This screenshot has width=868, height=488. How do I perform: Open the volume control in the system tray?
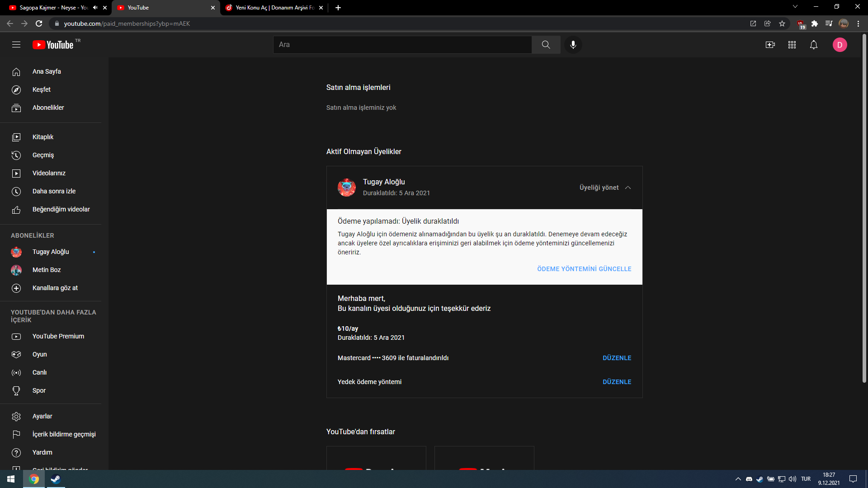click(x=793, y=479)
